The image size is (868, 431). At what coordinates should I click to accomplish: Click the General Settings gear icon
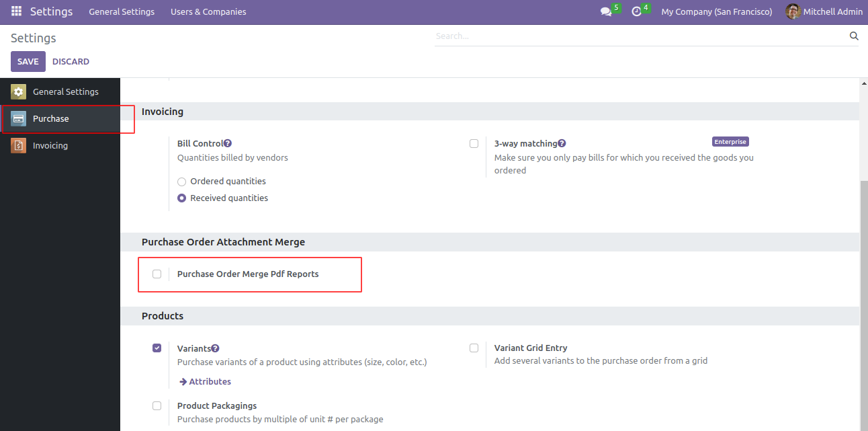tap(19, 91)
